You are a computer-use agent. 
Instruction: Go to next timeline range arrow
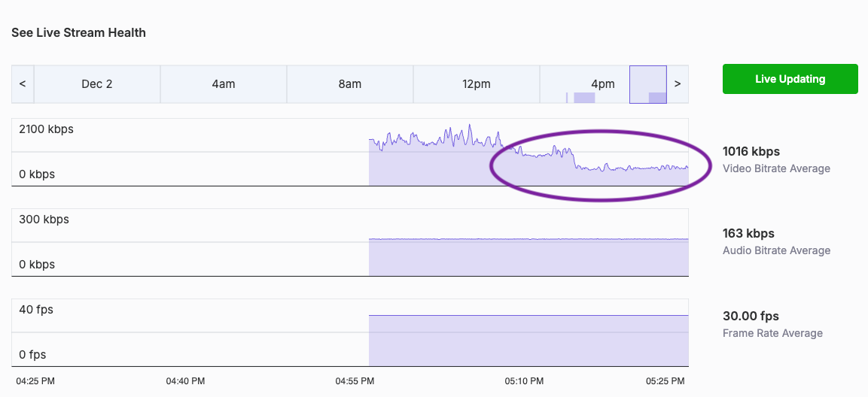[678, 84]
